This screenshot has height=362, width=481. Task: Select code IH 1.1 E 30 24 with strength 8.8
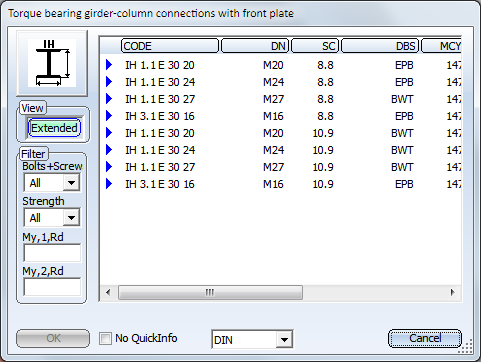point(160,82)
